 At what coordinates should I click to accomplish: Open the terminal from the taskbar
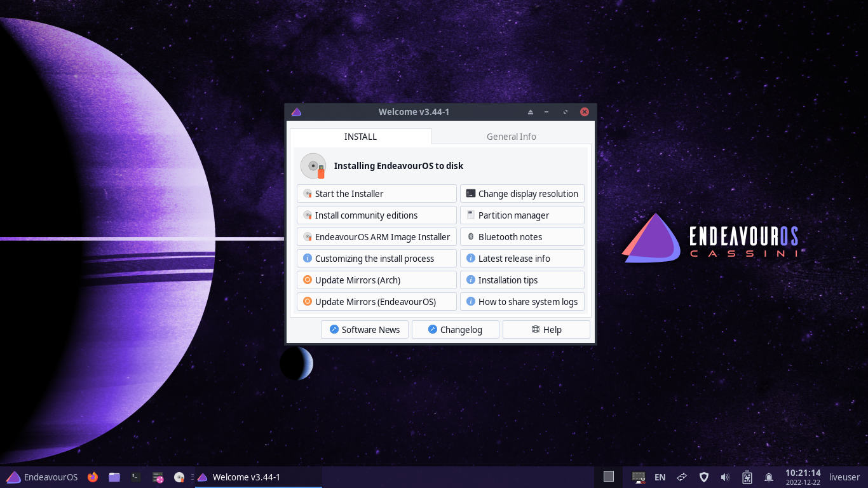135,477
